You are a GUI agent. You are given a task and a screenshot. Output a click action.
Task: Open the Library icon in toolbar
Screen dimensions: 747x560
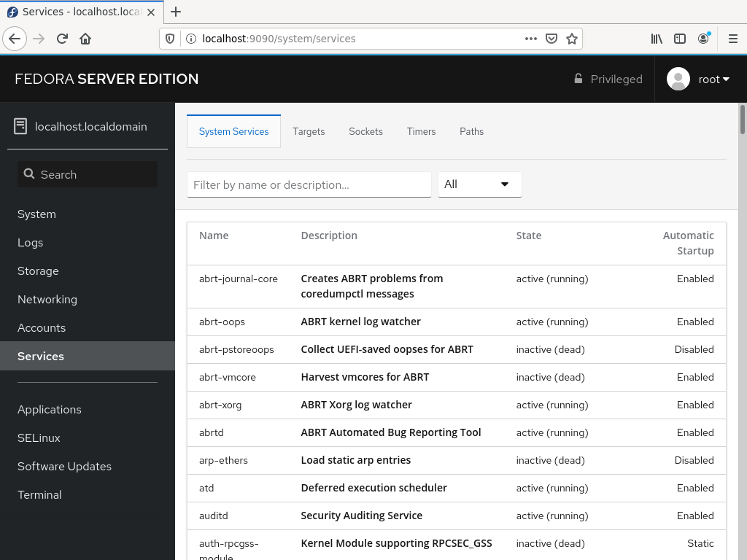click(x=657, y=39)
